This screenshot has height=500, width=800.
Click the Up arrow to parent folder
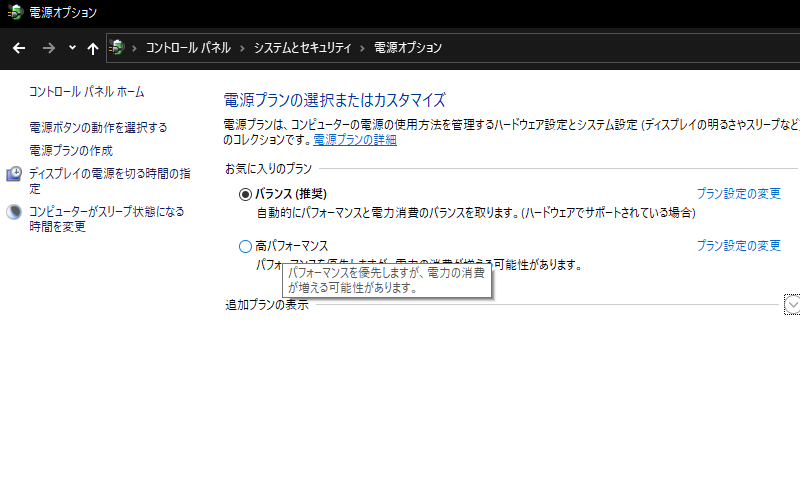(x=92, y=48)
